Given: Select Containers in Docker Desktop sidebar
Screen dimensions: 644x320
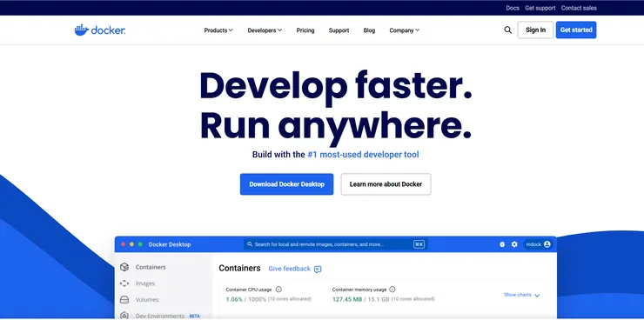Looking at the screenshot, I should (x=151, y=267).
